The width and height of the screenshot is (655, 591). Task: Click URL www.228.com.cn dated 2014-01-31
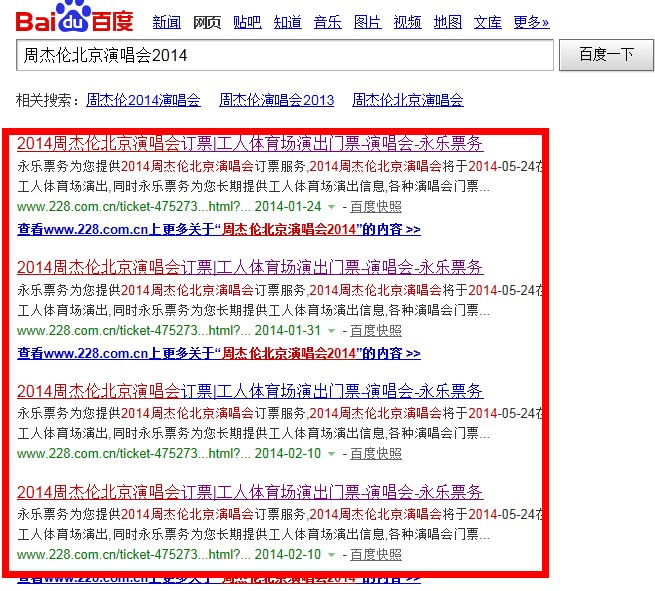click(134, 331)
